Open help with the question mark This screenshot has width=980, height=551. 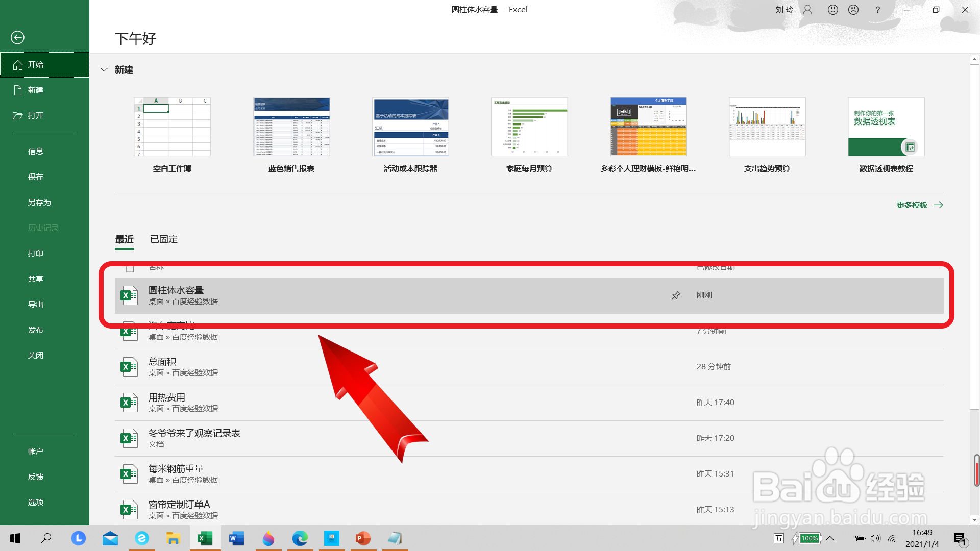(x=877, y=10)
